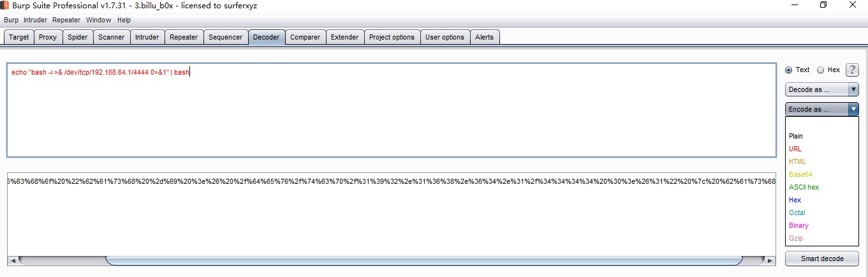Choose URL encoding option
The height and width of the screenshot is (277, 868).
pos(795,149)
